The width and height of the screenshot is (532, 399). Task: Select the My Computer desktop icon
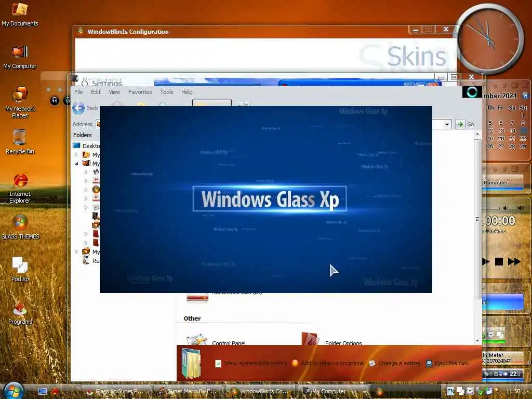[x=20, y=57]
